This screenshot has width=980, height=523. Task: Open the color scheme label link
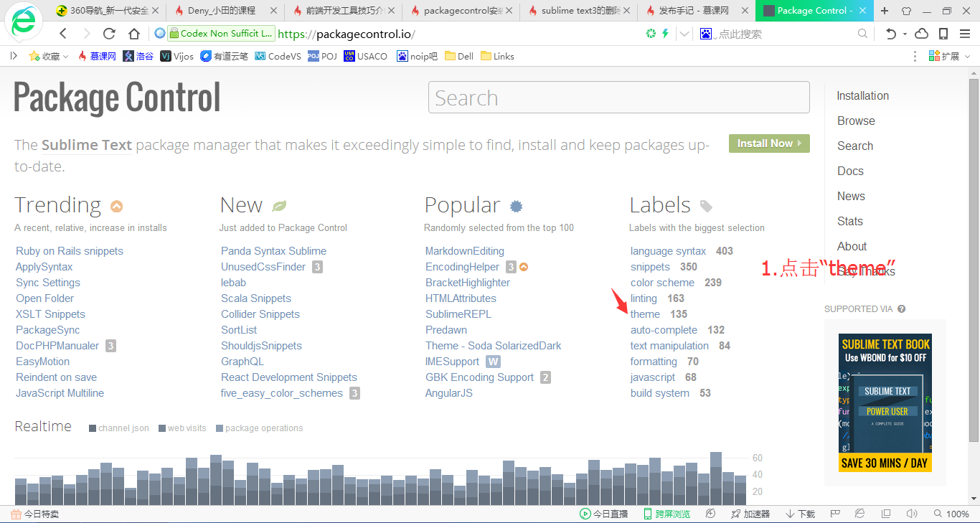coord(662,283)
